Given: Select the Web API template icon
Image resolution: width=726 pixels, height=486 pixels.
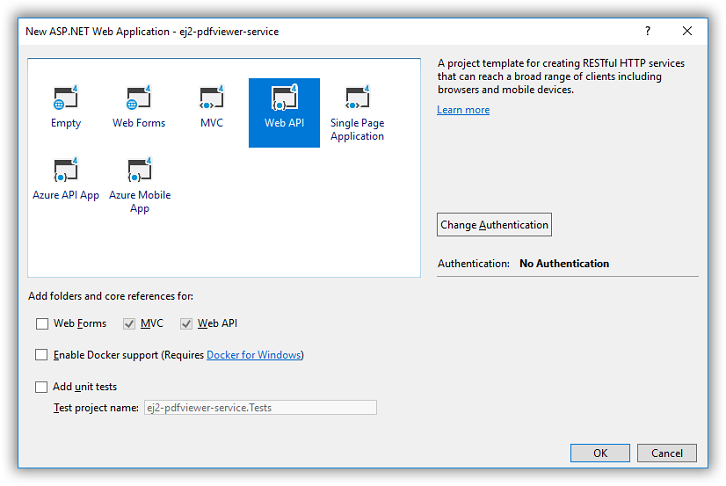Looking at the screenshot, I should [x=284, y=98].
